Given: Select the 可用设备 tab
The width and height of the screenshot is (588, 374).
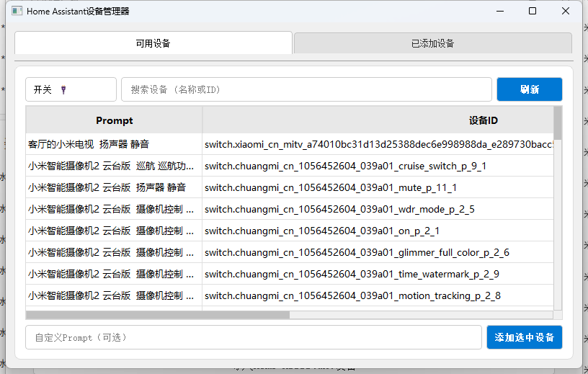Looking at the screenshot, I should [153, 43].
